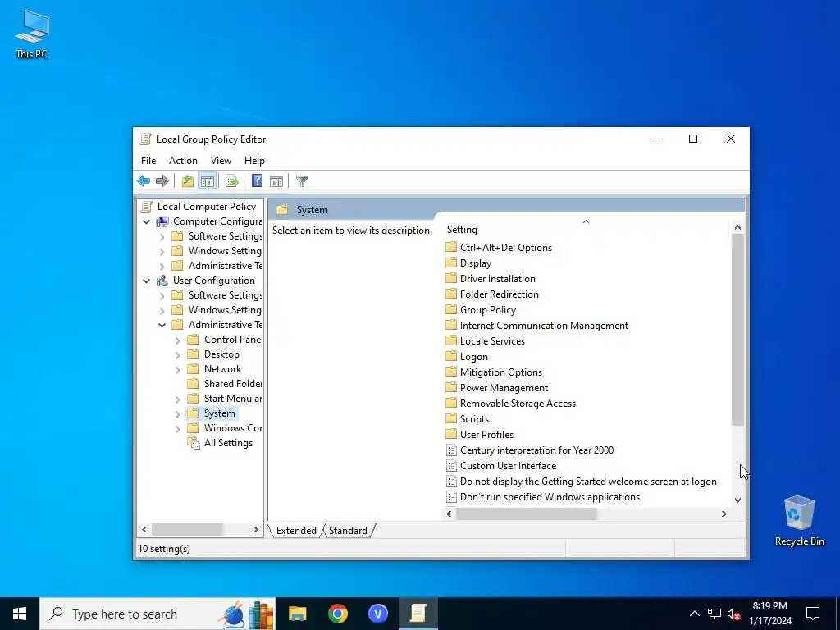Image resolution: width=840 pixels, height=630 pixels.
Task: Click the network tray icon
Action: coord(714,614)
